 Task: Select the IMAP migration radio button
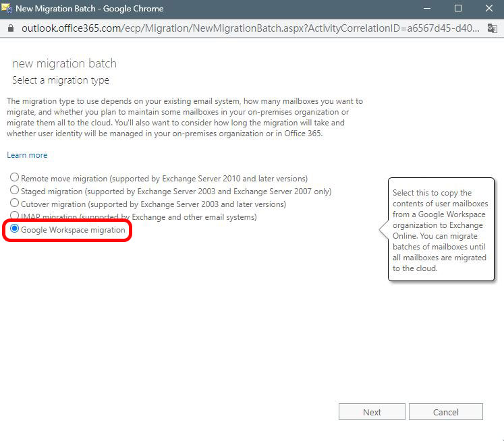point(14,215)
